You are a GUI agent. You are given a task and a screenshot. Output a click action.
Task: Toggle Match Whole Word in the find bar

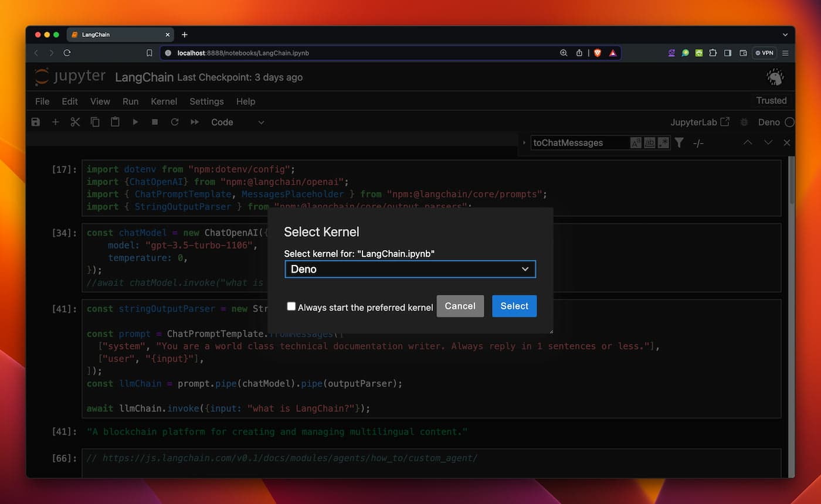pyautogui.click(x=650, y=142)
